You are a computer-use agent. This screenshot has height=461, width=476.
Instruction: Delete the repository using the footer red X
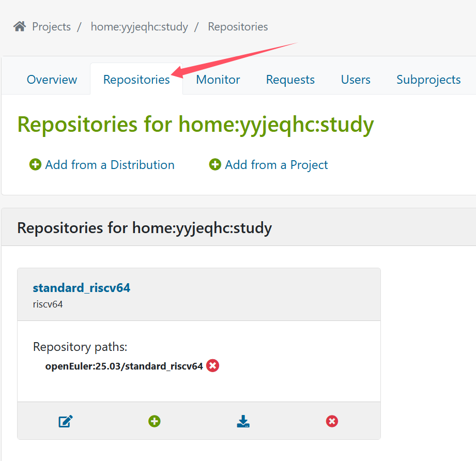click(x=332, y=421)
